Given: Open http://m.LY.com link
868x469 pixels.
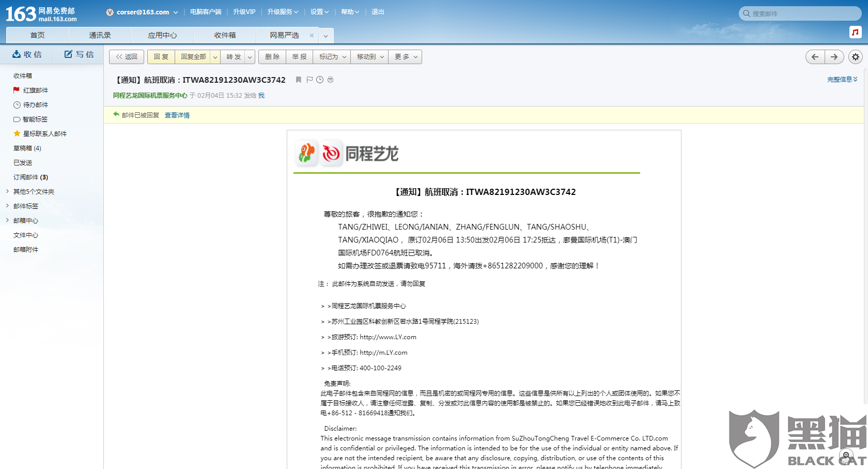Looking at the screenshot, I should (383, 353).
